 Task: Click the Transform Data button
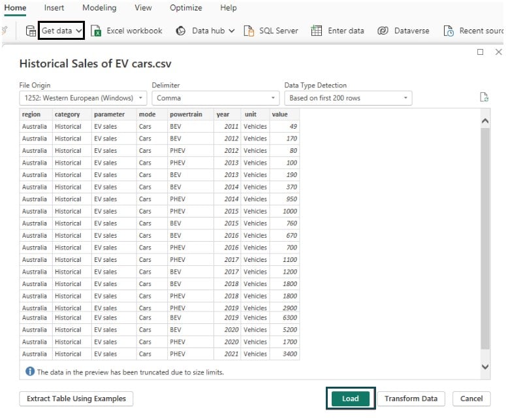pos(411,398)
